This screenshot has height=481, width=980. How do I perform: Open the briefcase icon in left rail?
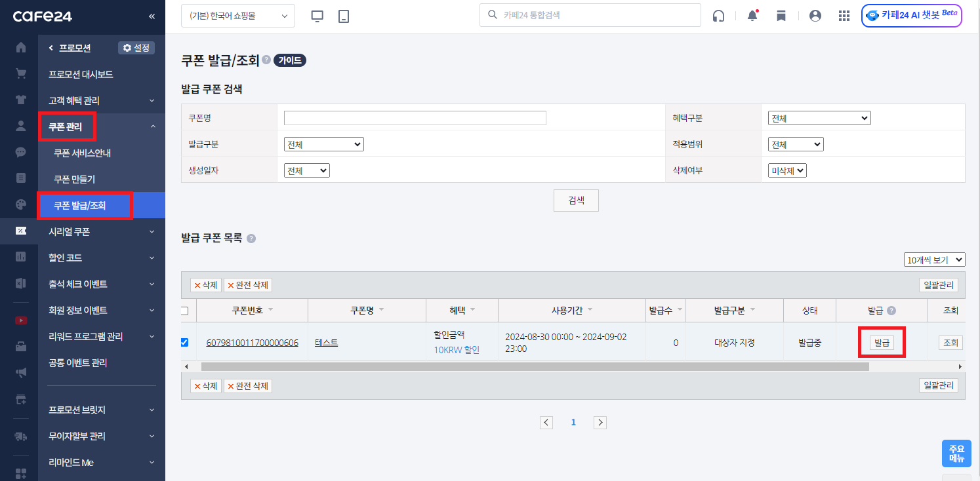(21, 347)
